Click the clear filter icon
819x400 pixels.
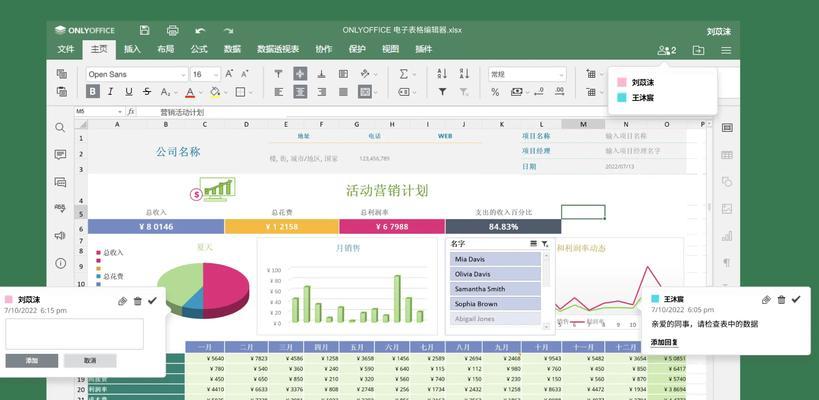tap(464, 92)
